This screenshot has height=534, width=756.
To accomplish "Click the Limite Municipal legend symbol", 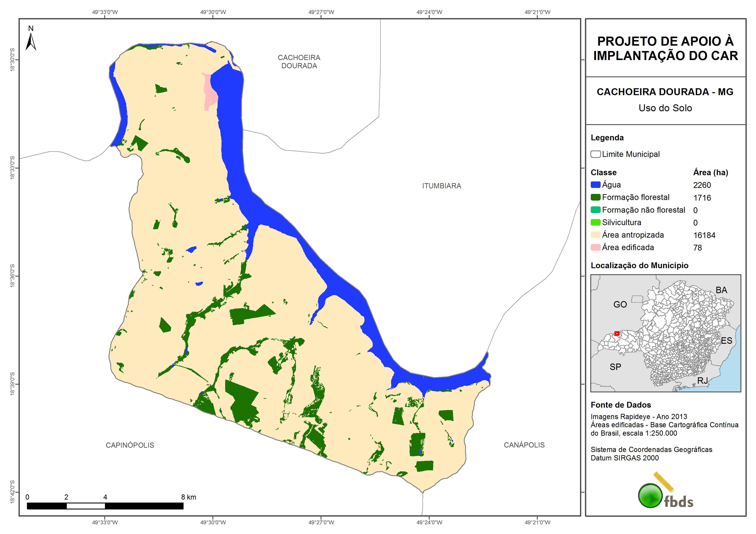I will (x=595, y=154).
